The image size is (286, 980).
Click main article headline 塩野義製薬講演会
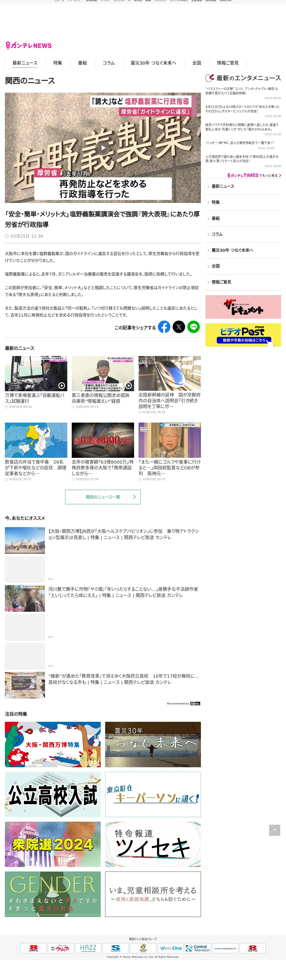pos(102,219)
